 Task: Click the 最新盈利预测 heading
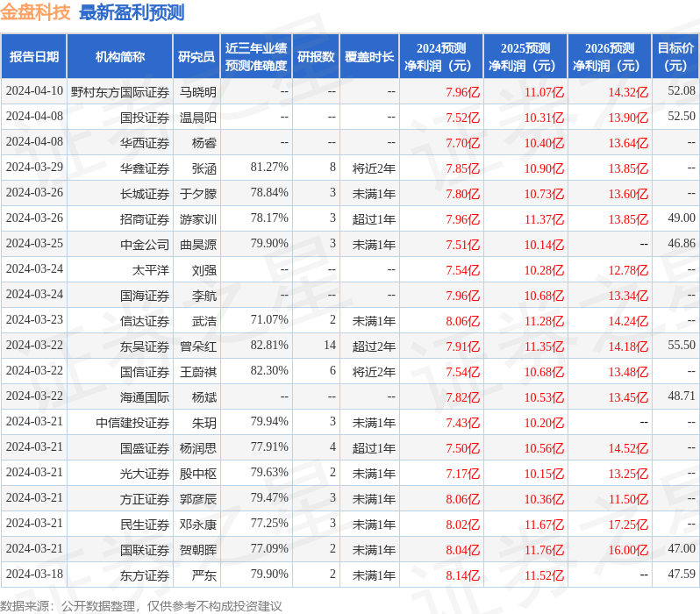pos(132,12)
